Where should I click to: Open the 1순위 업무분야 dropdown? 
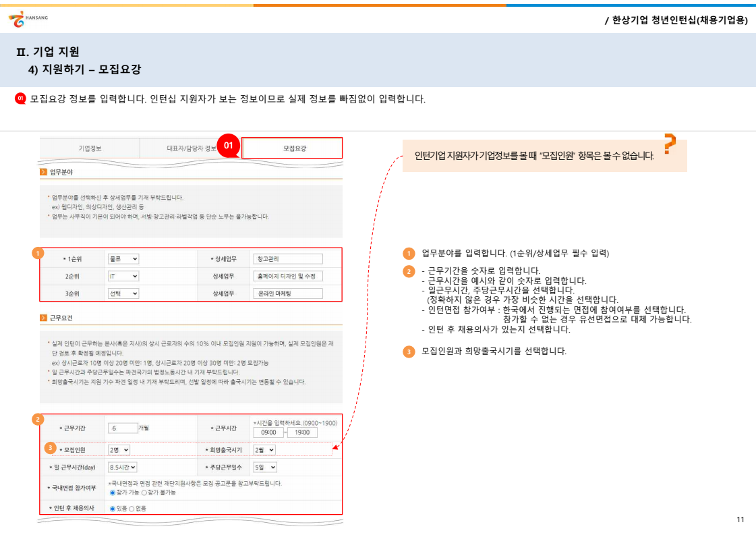[123, 258]
